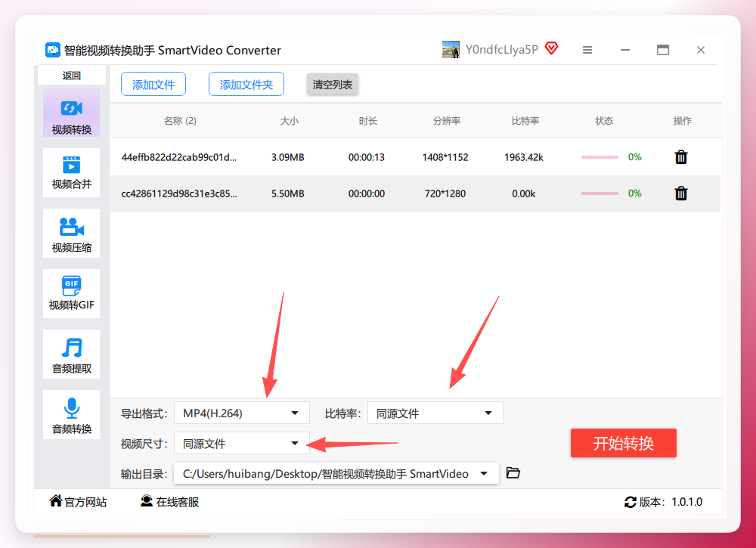Viewport: 756px width, 548px height.
Task: Click the 状态 column header
Action: pyautogui.click(x=603, y=120)
